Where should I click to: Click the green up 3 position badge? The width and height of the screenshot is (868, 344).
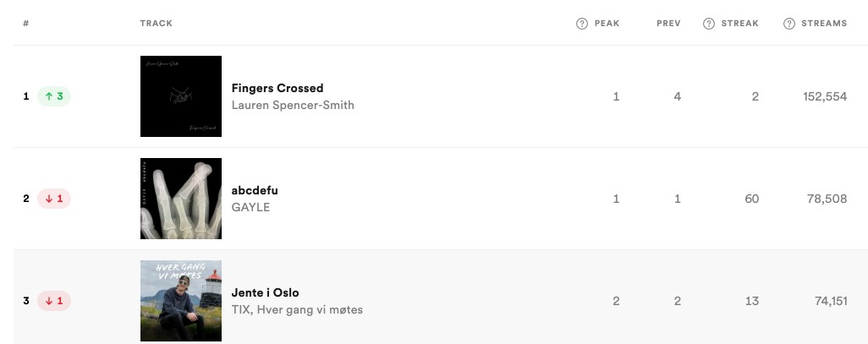coord(53,96)
